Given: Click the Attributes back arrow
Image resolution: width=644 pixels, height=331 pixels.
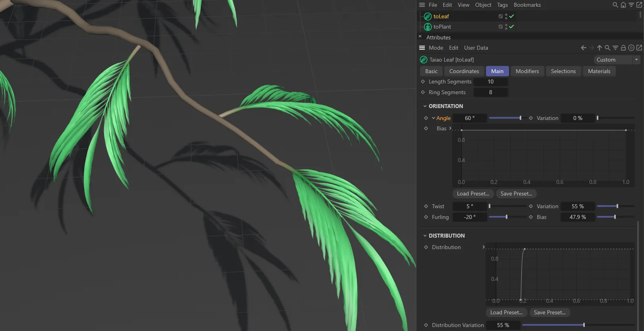Looking at the screenshot, I should click(584, 48).
